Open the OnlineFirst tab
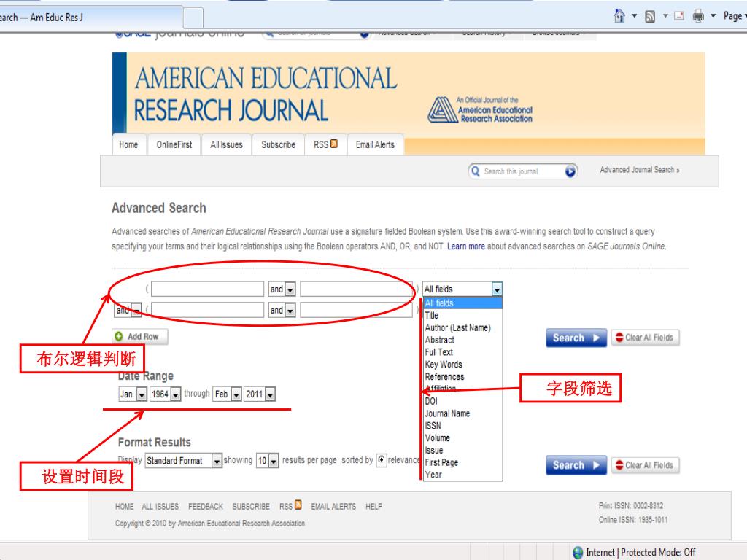This screenshot has width=747, height=560. 174,144
